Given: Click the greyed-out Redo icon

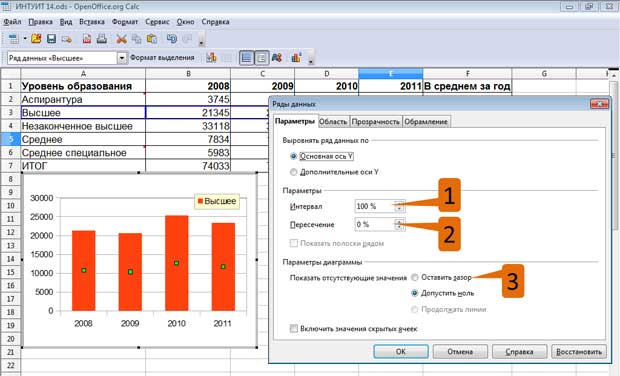Looking at the screenshot, I should tap(187, 39).
